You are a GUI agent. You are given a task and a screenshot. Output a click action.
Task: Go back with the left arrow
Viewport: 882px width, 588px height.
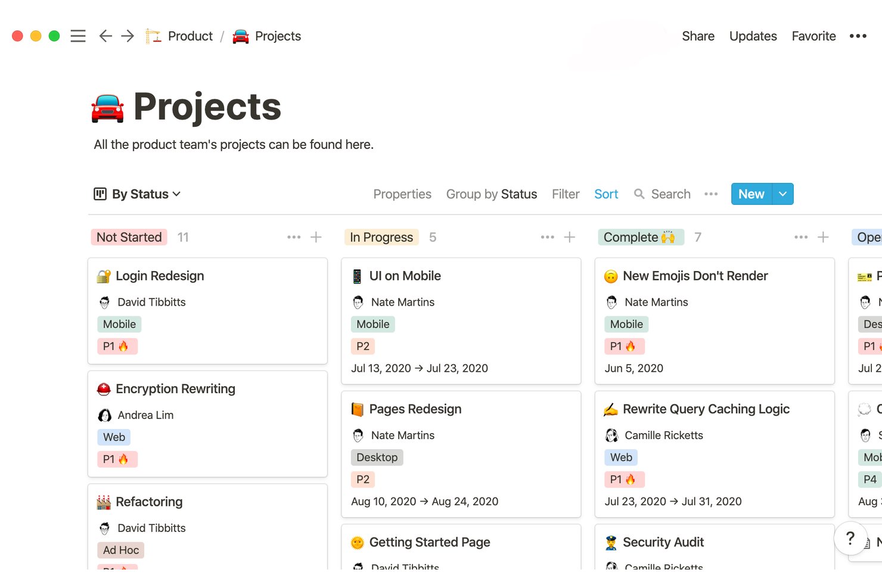point(105,36)
